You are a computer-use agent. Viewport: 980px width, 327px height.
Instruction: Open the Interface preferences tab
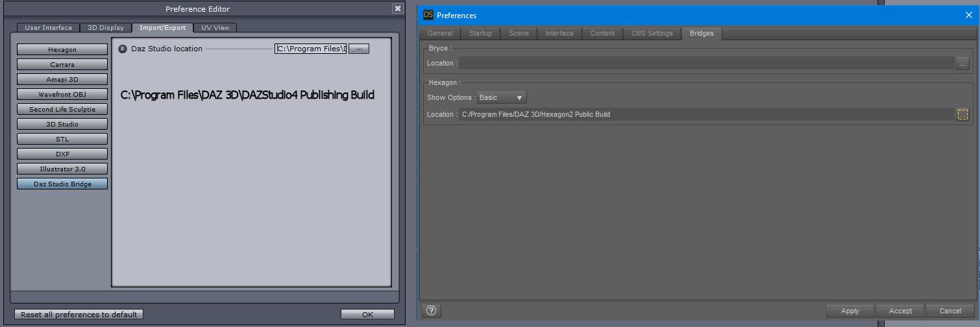click(x=559, y=33)
